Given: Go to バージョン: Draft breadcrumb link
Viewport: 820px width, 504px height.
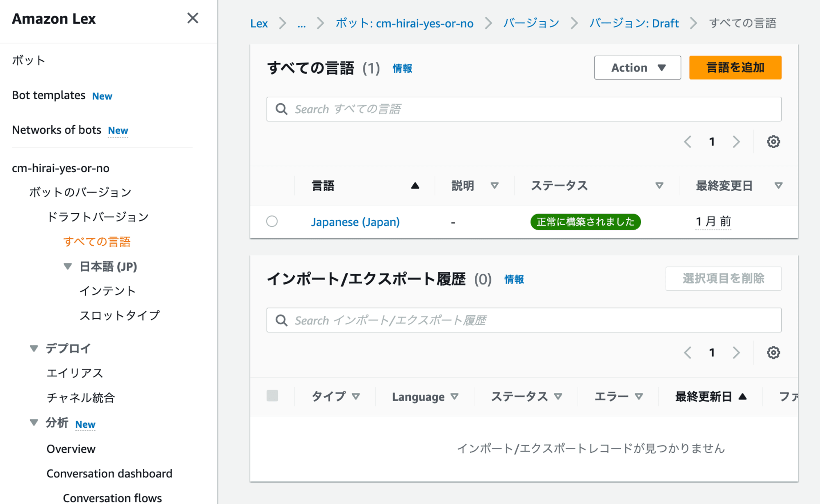Looking at the screenshot, I should (634, 23).
